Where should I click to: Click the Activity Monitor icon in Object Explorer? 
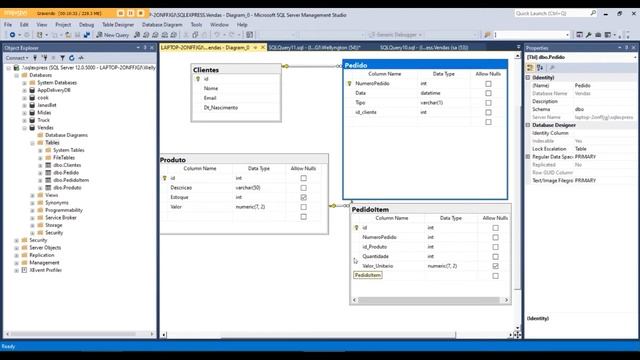pos(81,58)
